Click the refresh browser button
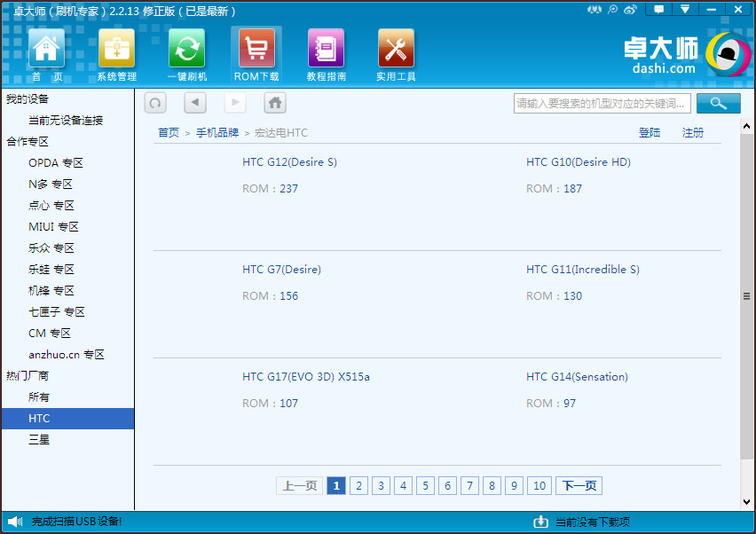This screenshot has width=756, height=534. click(155, 103)
